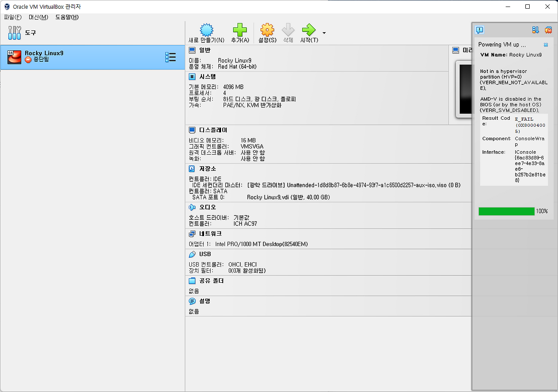The height and width of the screenshot is (392, 558).
Task: Click the System section chip icon
Action: (192, 77)
